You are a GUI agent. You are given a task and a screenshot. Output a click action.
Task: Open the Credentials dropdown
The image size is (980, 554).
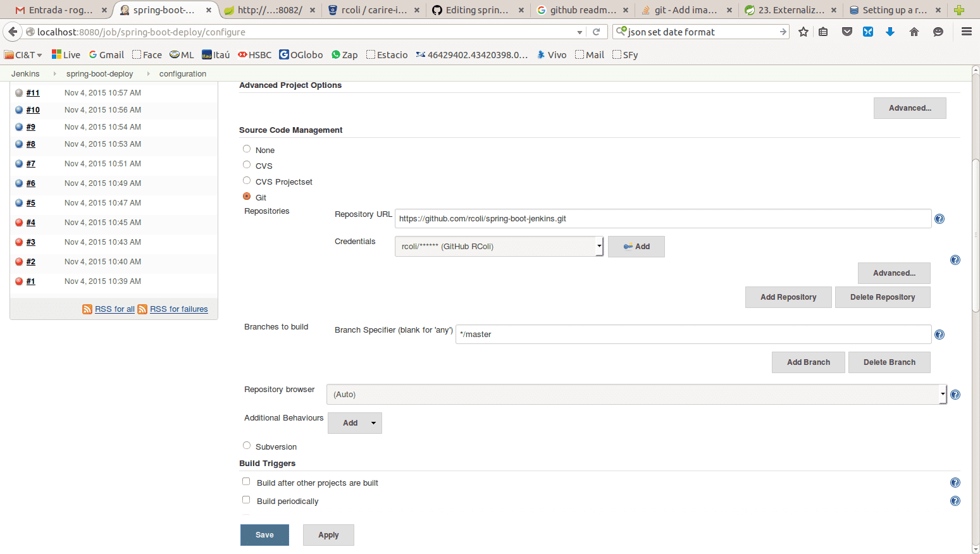pyautogui.click(x=499, y=246)
